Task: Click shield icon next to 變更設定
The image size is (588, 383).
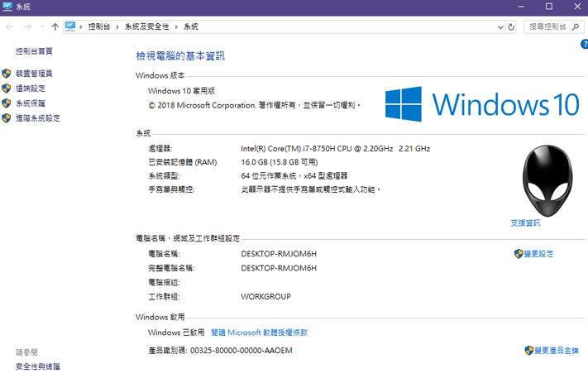Action: 519,254
